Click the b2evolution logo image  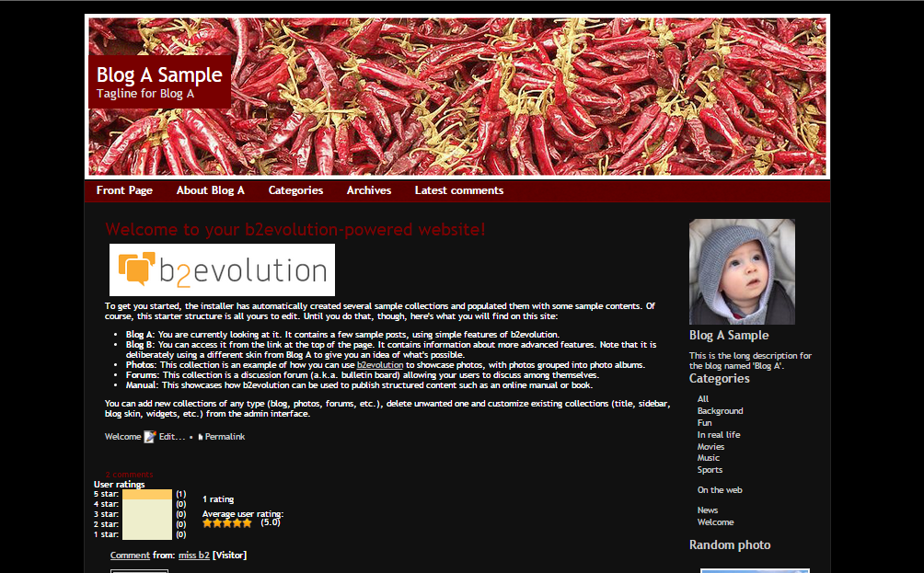coord(222,269)
